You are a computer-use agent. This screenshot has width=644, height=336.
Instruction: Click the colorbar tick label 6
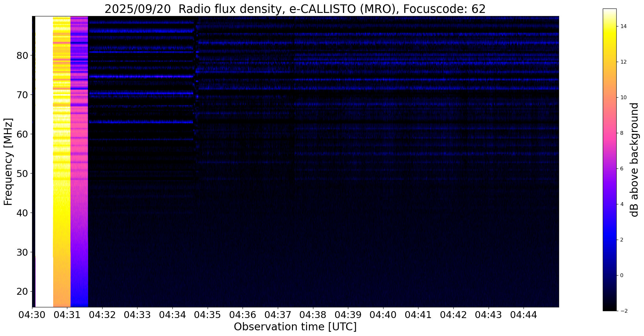pyautogui.click(x=621, y=169)
